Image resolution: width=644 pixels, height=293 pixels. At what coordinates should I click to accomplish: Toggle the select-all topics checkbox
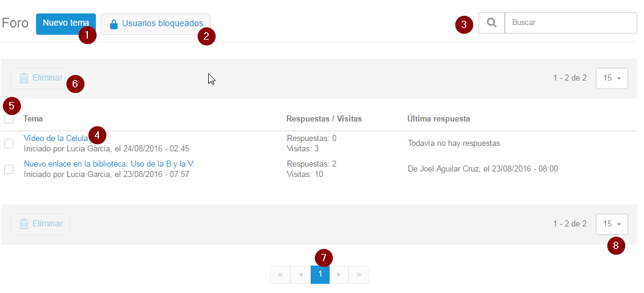click(x=9, y=119)
